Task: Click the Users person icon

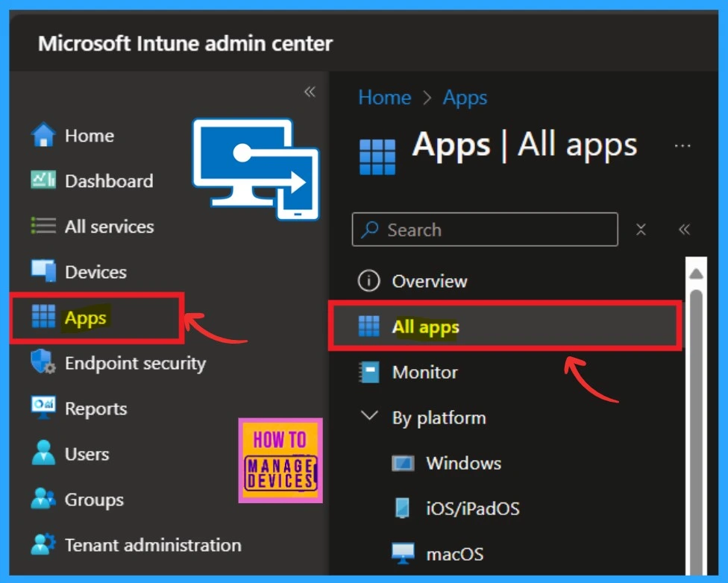Action: click(x=43, y=453)
